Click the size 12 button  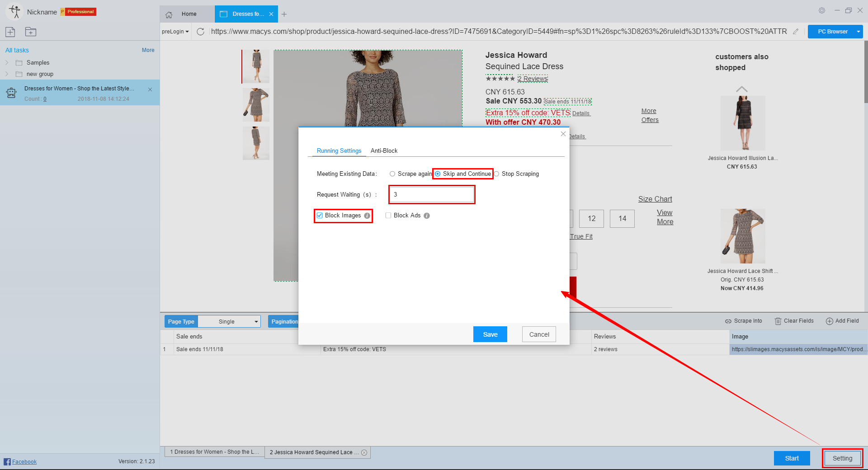(x=591, y=219)
